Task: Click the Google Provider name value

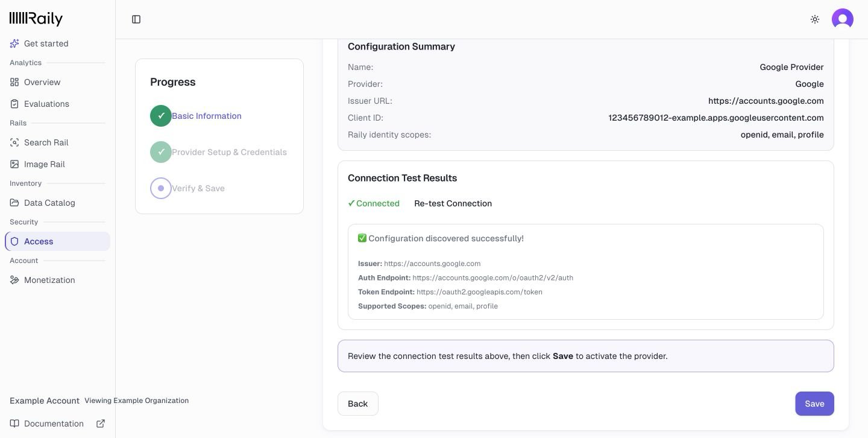Action: [x=791, y=67]
